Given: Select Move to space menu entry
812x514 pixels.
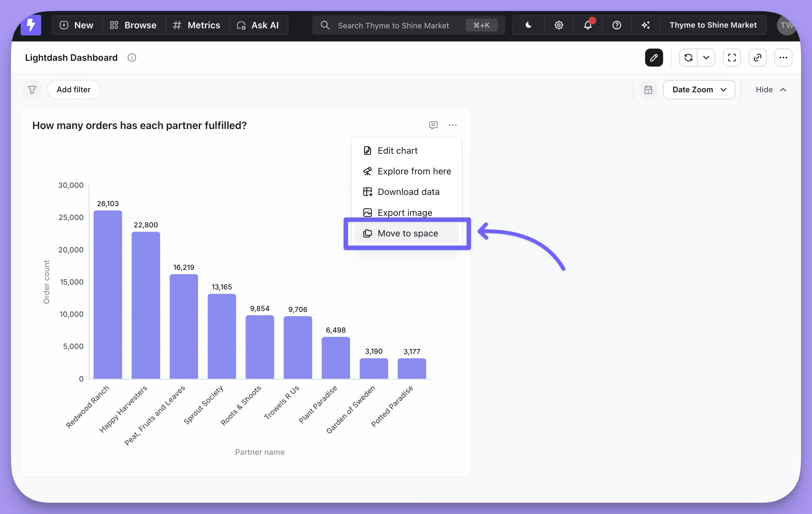Looking at the screenshot, I should click(407, 234).
